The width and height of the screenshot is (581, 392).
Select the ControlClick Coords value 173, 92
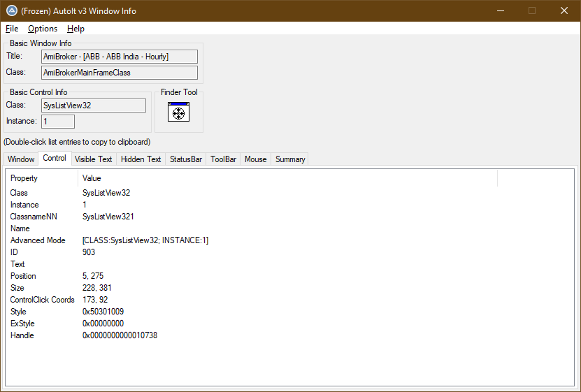[95, 300]
